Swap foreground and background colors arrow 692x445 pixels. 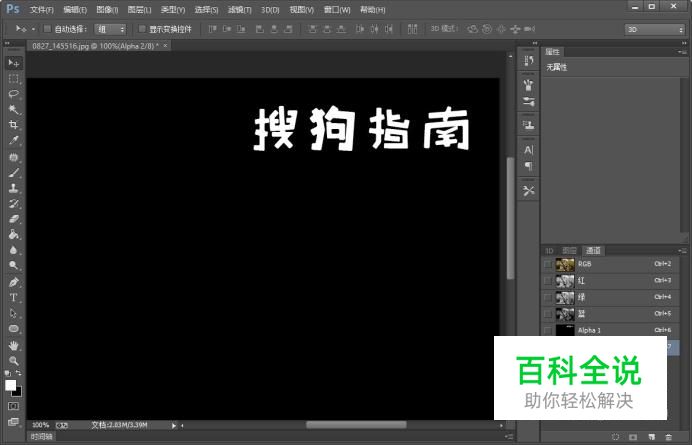pos(19,373)
